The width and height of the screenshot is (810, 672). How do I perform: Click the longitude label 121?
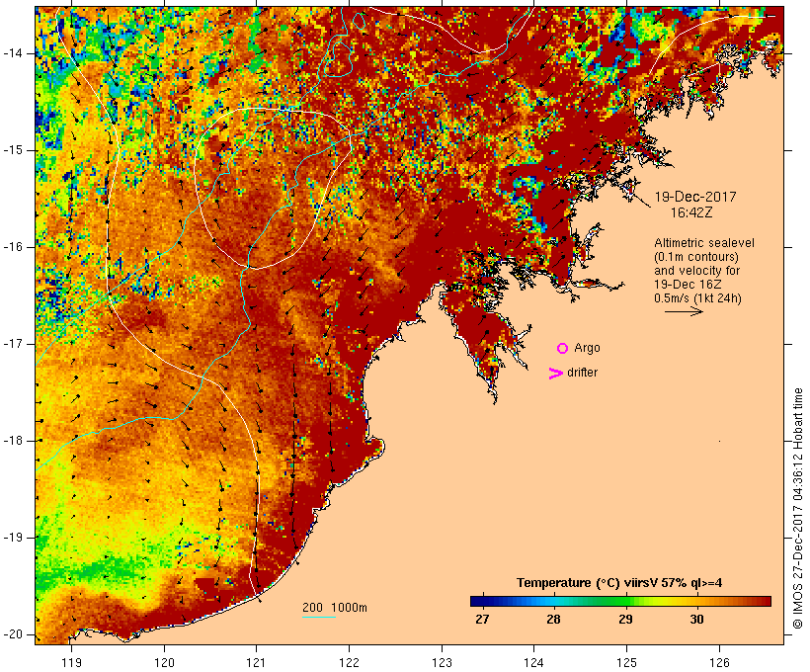257,662
